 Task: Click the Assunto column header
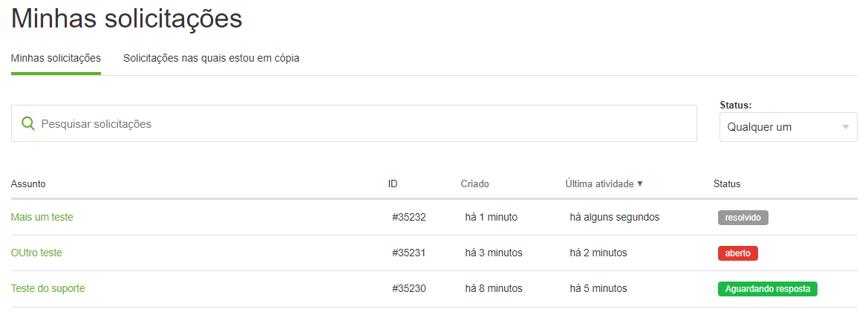point(28,184)
